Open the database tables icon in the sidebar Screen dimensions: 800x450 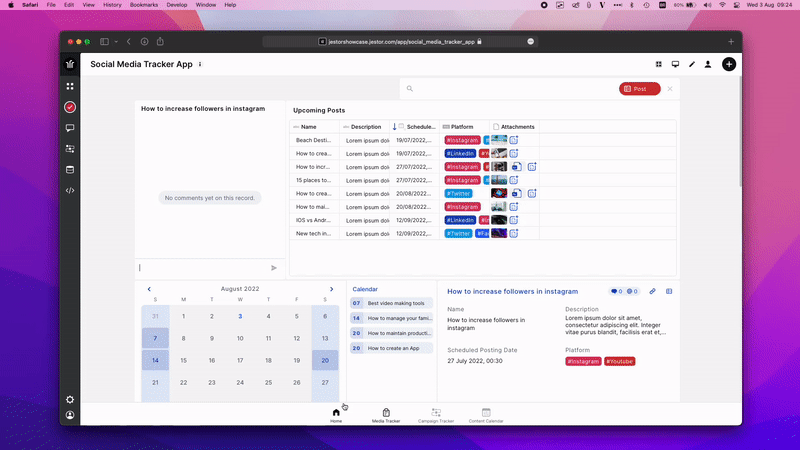(x=70, y=169)
